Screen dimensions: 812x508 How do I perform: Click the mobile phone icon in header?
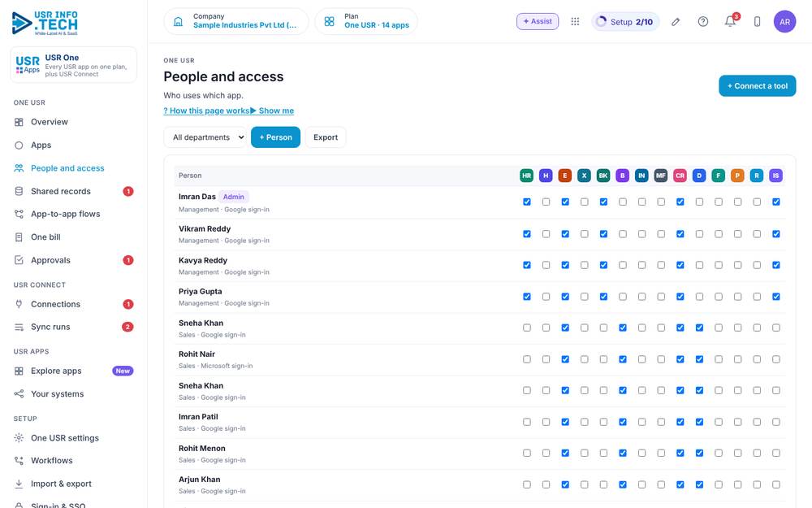(x=757, y=22)
